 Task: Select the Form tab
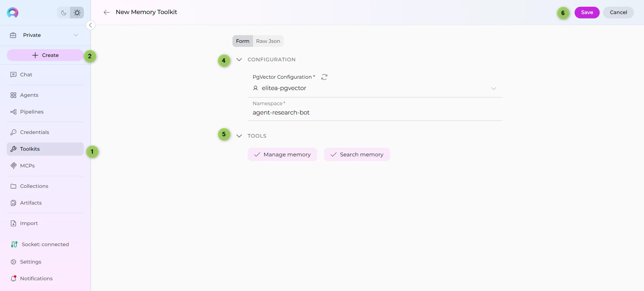(x=243, y=41)
